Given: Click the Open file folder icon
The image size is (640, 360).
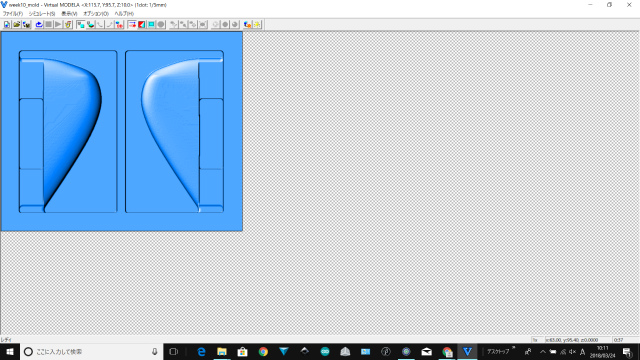Looking at the screenshot, I should 17,24.
